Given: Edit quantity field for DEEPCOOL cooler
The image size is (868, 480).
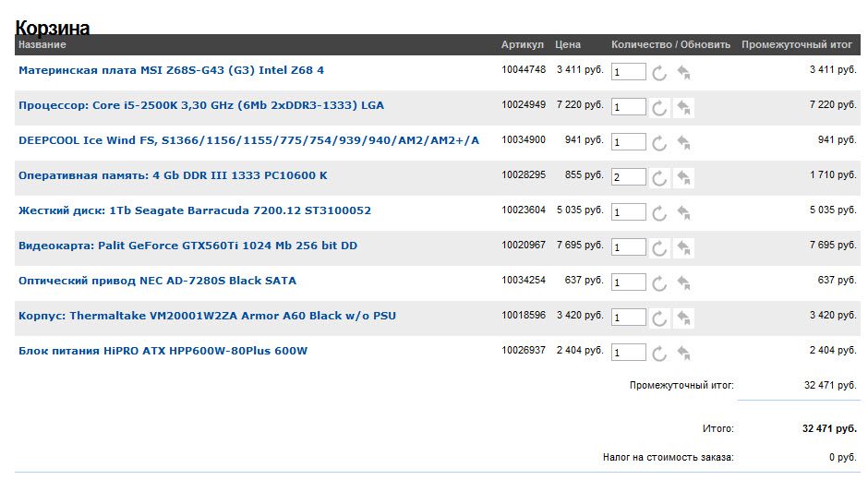Looking at the screenshot, I should [x=628, y=142].
